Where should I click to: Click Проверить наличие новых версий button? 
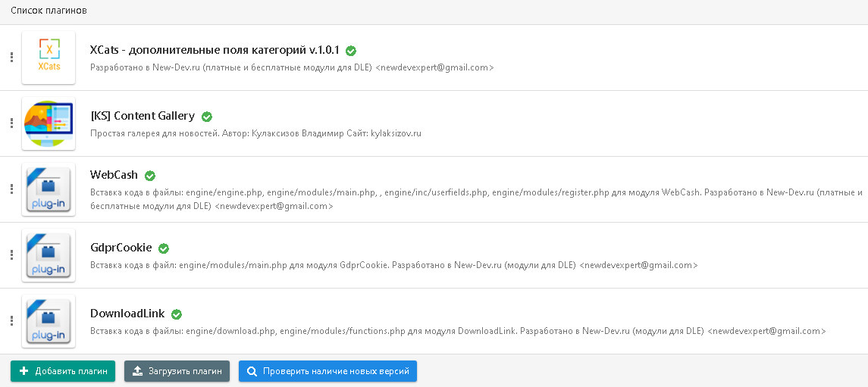click(x=327, y=371)
